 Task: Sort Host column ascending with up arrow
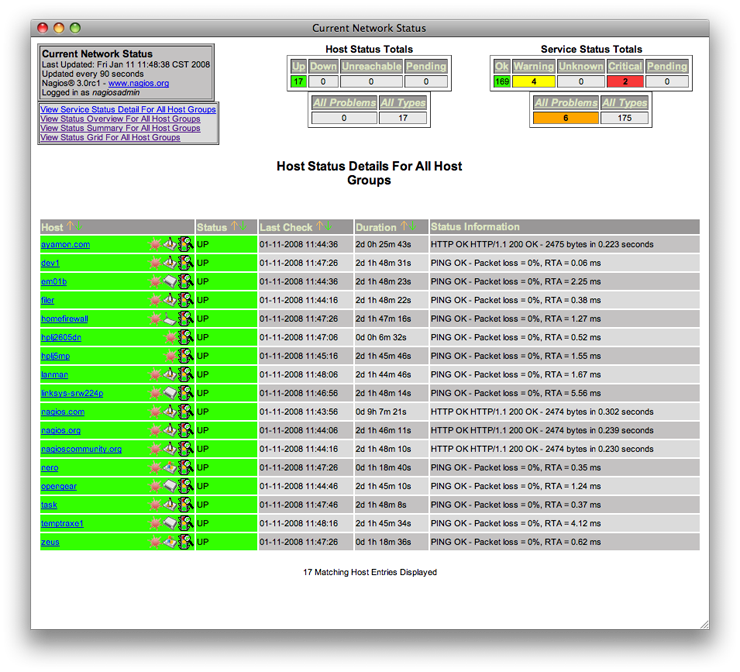click(x=70, y=227)
